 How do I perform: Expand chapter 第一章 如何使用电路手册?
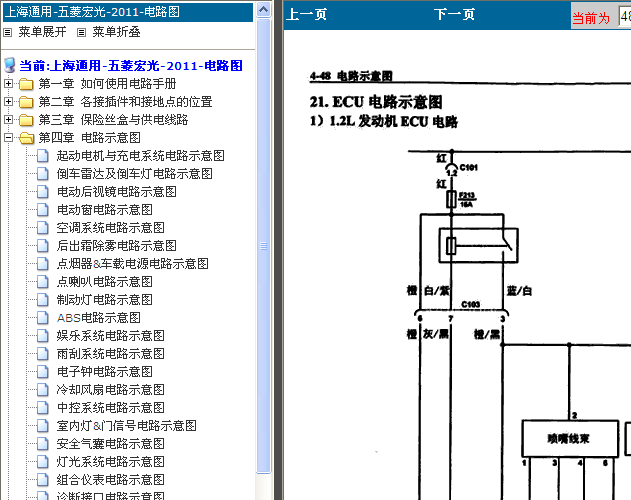(x=8, y=83)
